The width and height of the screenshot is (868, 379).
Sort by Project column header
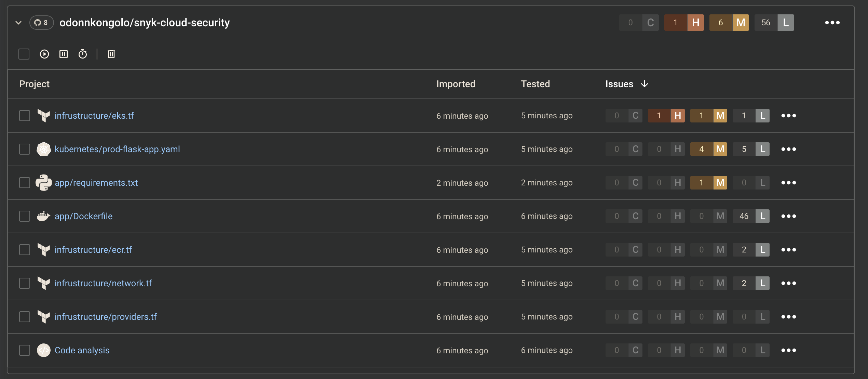(x=34, y=84)
